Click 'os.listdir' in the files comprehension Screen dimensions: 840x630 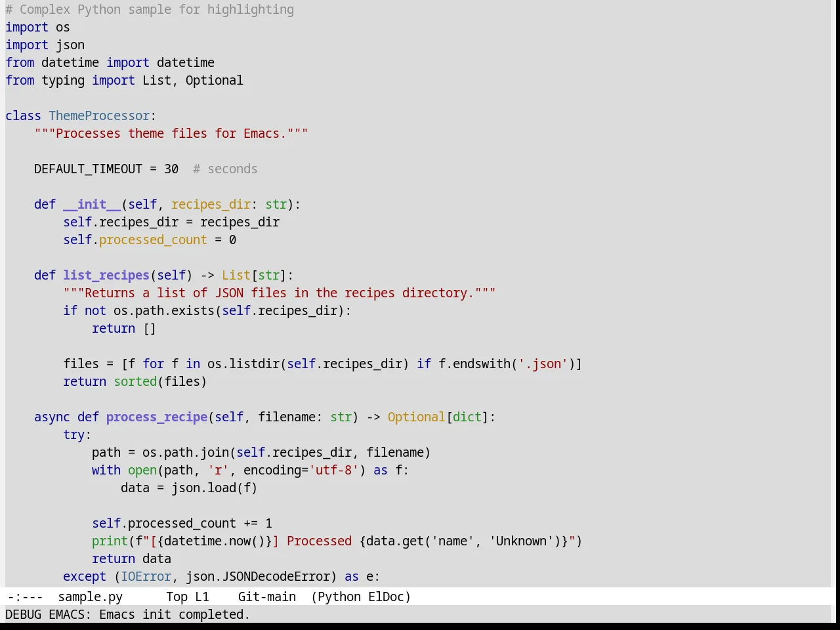pyautogui.click(x=243, y=364)
